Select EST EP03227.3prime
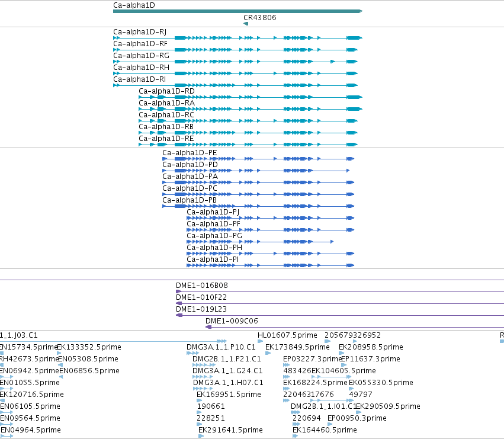 point(313,359)
